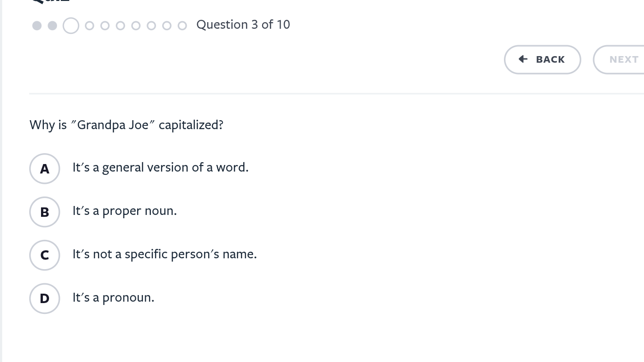The height and width of the screenshot is (362, 644).
Task: Go to first question progress dot
Action: coord(37,25)
